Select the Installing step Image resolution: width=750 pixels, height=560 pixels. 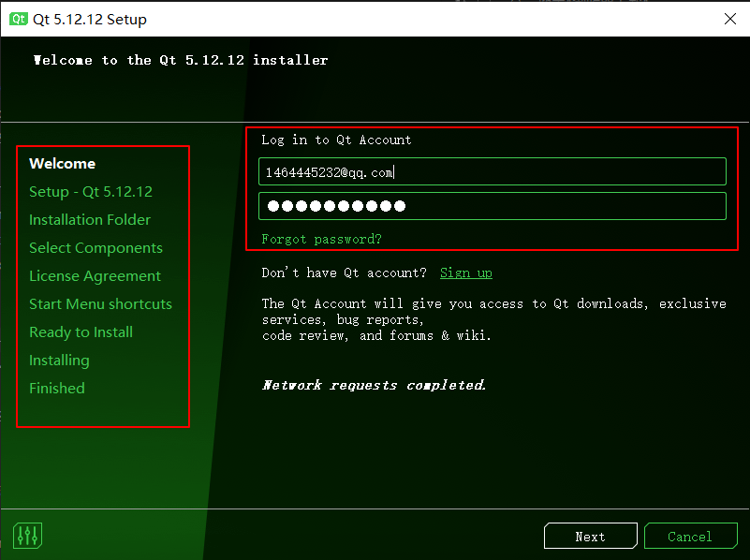pyautogui.click(x=59, y=361)
